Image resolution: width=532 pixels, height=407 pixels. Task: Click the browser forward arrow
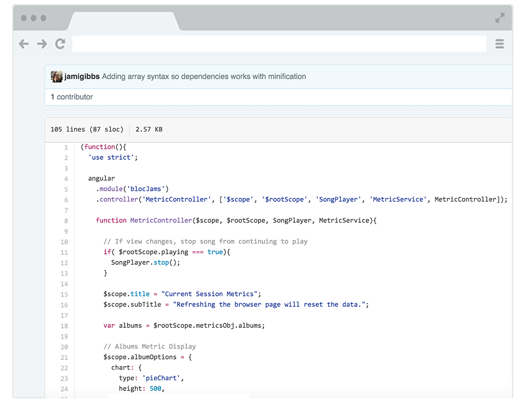coord(42,44)
